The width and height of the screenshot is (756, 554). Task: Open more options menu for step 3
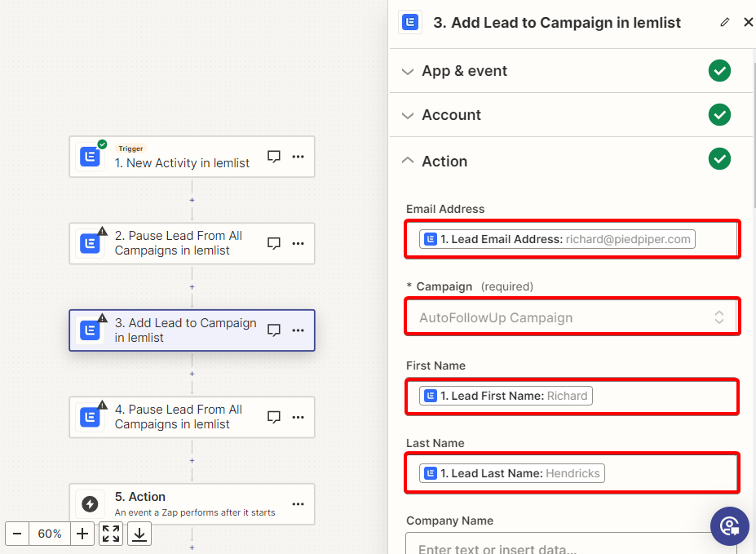point(298,330)
